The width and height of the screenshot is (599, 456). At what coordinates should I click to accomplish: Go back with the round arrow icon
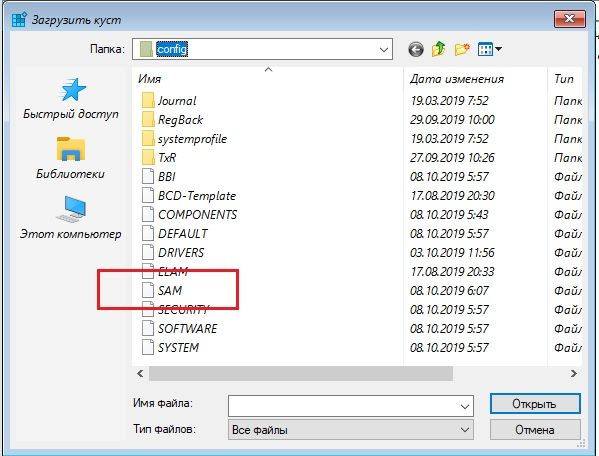click(x=416, y=49)
